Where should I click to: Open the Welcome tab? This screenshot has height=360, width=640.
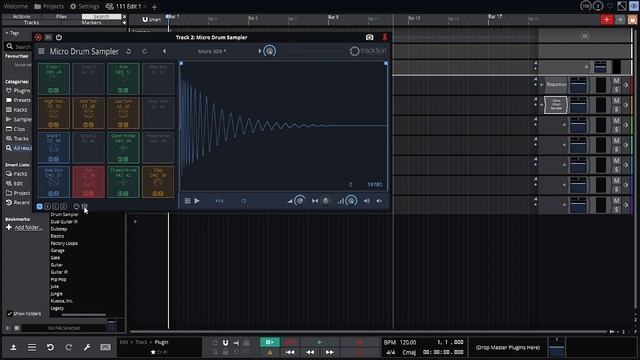click(x=16, y=7)
